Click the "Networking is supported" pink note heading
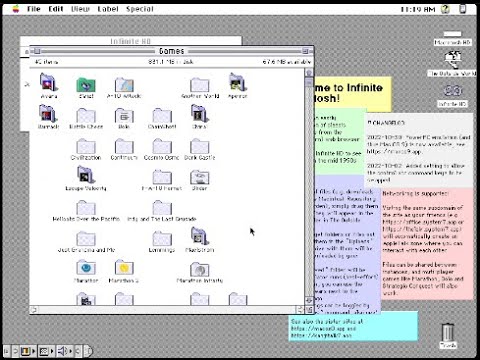 point(415,193)
